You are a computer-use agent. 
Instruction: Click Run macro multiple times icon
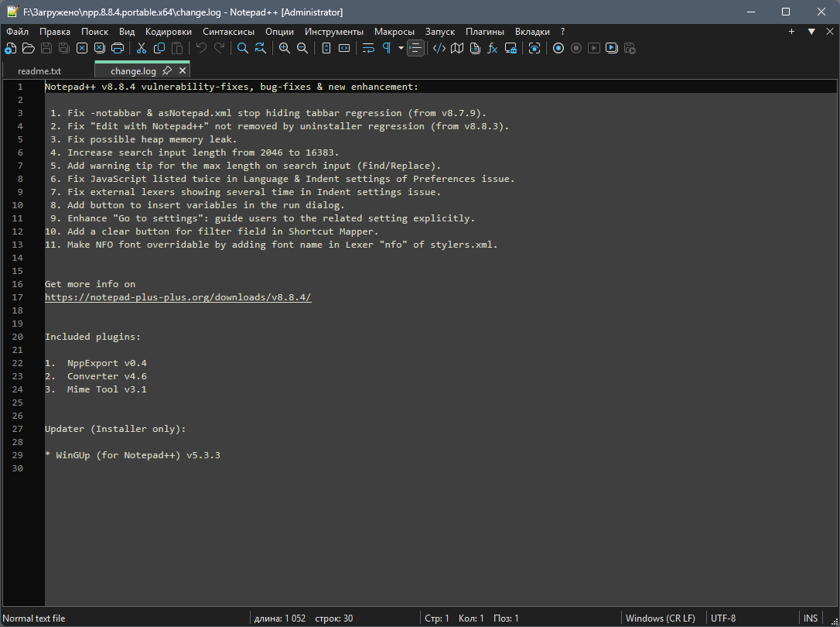click(611, 48)
